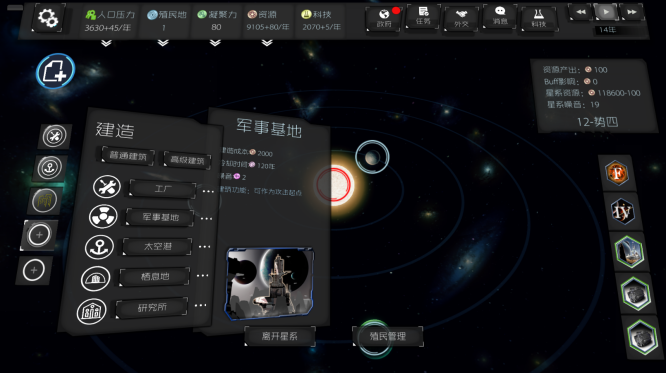Select the highlighted gate sidebar slot
Screen dimensions: 667x373
45,200
